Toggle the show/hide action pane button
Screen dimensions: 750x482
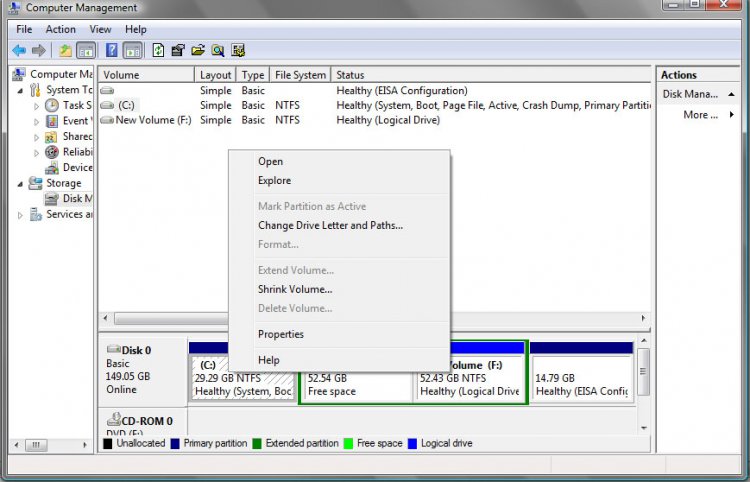(x=133, y=50)
